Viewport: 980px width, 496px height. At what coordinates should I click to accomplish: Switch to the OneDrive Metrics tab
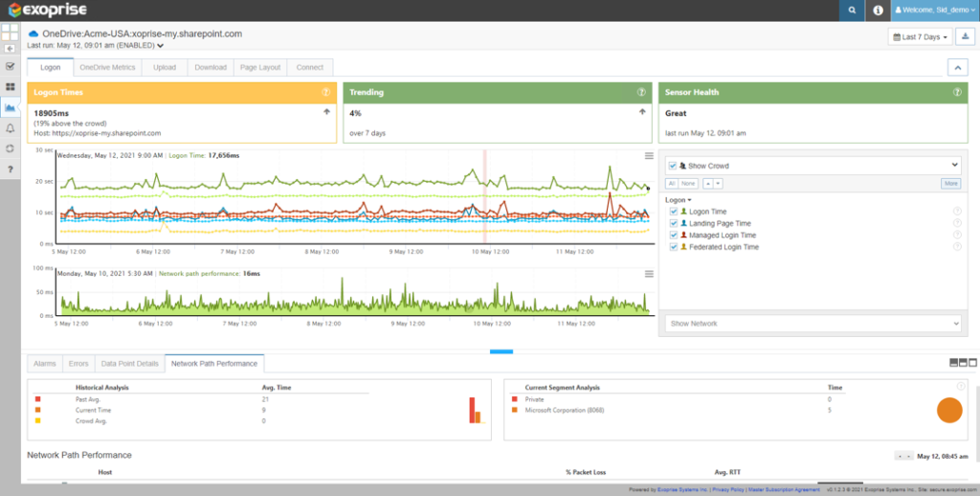click(107, 68)
